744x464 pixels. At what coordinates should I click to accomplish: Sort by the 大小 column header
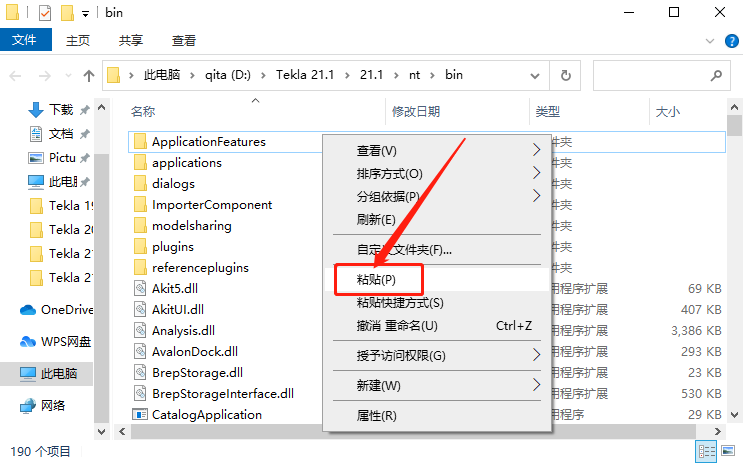[x=688, y=111]
